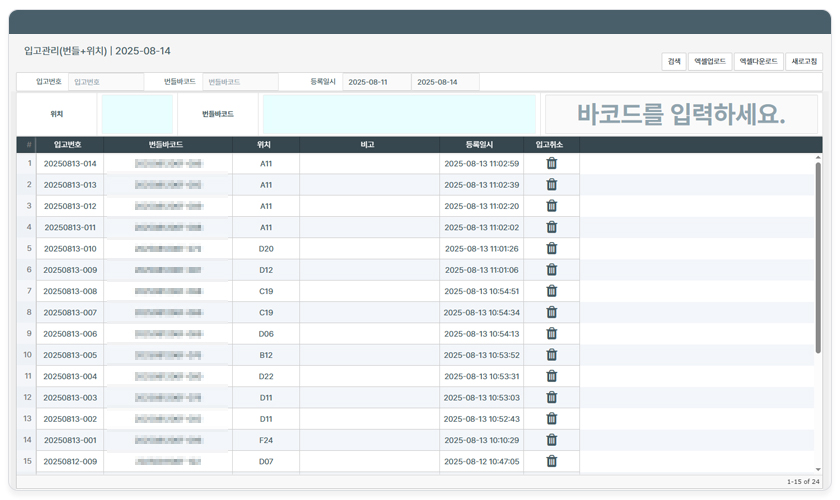
Task: Click scrollbar down arrow of table
Action: (818, 469)
